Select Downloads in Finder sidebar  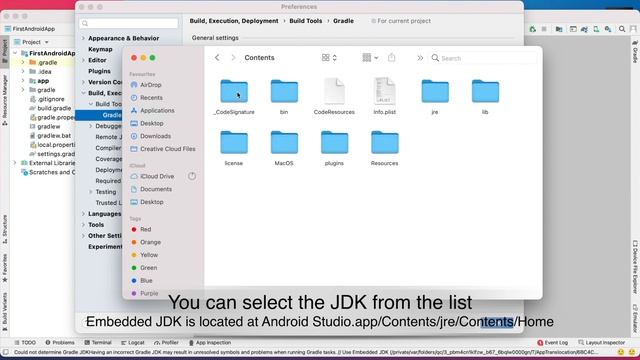pos(151,136)
